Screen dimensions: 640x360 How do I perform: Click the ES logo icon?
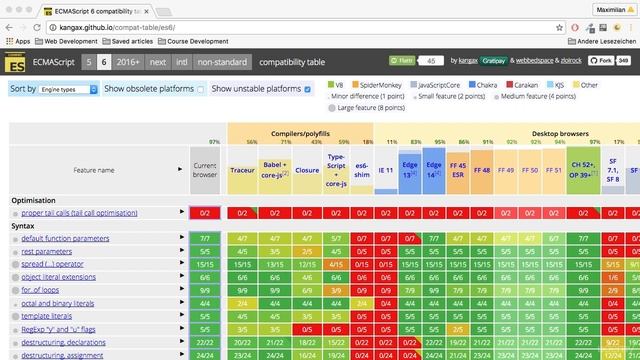[x=15, y=62]
